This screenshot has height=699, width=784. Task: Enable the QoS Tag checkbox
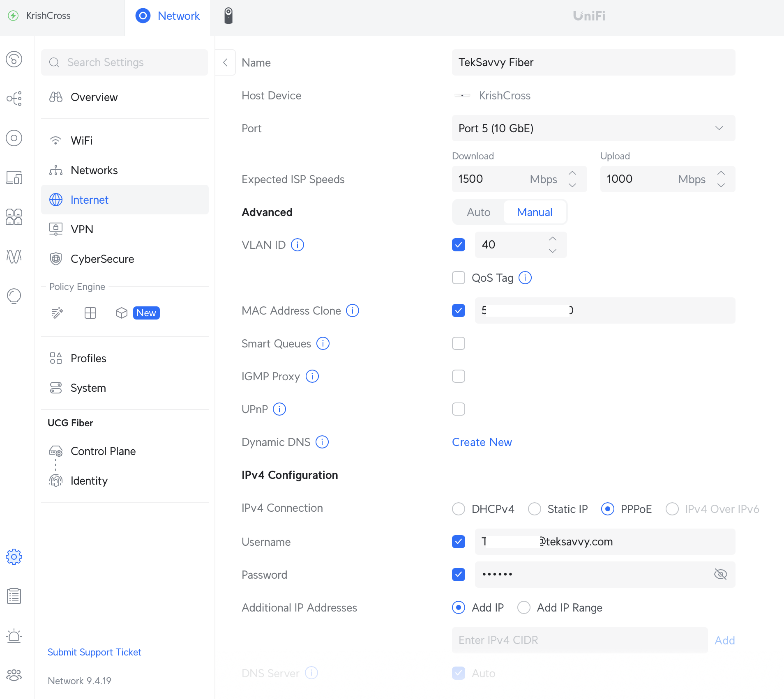point(459,278)
